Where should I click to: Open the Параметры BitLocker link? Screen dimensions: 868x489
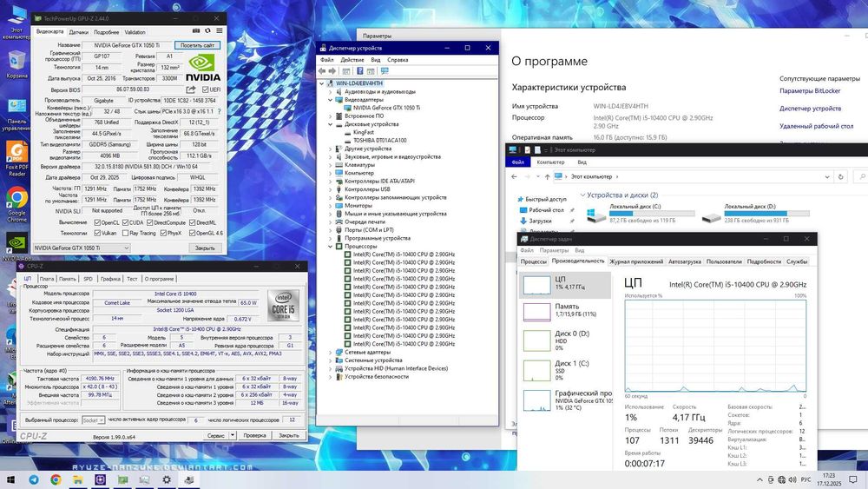(x=810, y=91)
